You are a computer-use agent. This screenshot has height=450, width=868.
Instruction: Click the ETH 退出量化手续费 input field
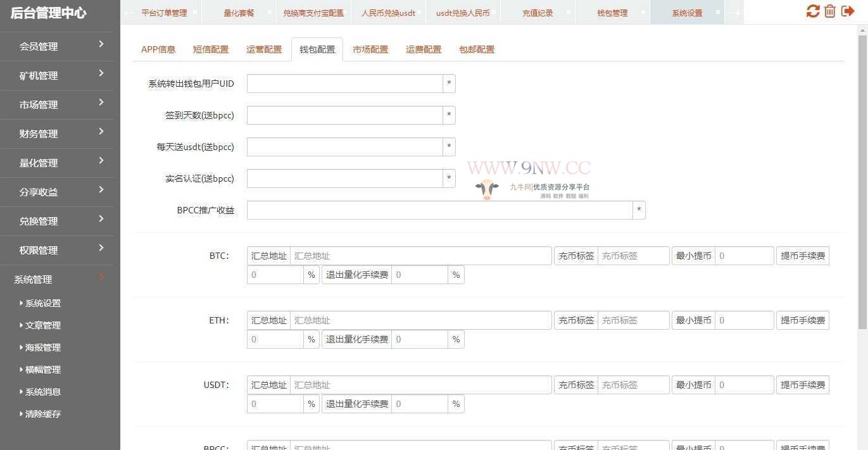point(420,339)
